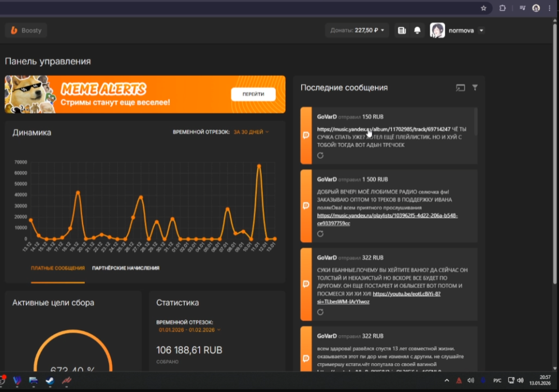The height and width of the screenshot is (392, 559).
Task: Change time range ЗА 30 ДНЕЙ dropdown
Action: [x=251, y=132]
